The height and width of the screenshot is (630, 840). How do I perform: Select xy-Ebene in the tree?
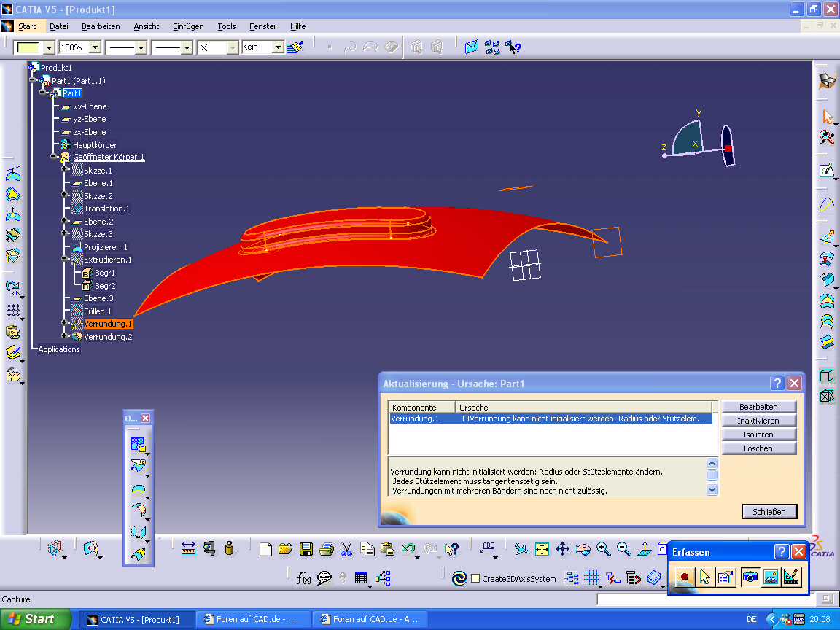(90, 106)
